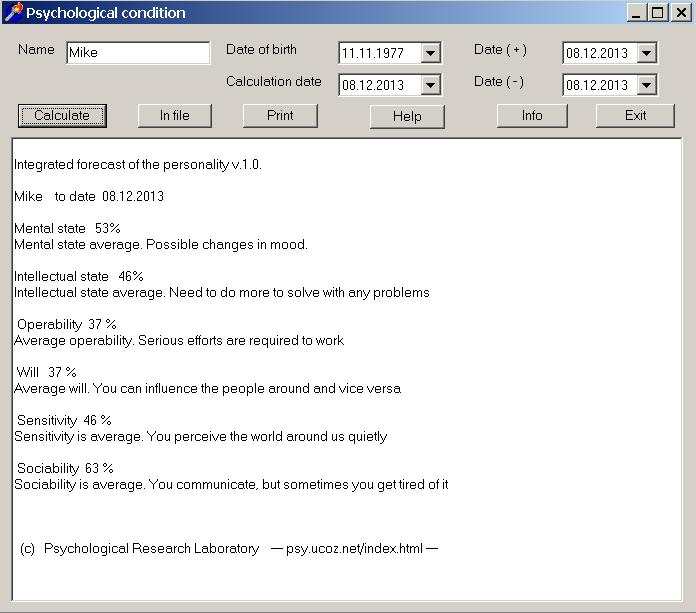Click the 'Date of birth' label

coord(261,49)
